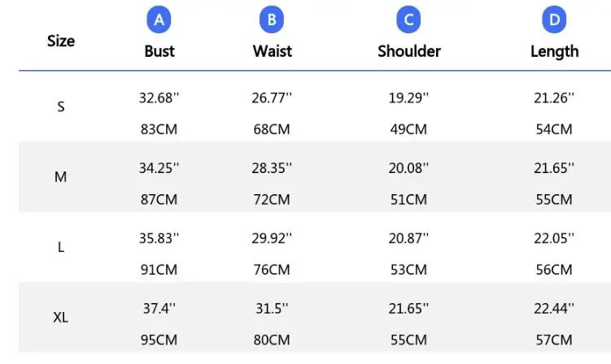Click the 49CM shoulder value
Viewport: 611px width, 364px height.
408,129
